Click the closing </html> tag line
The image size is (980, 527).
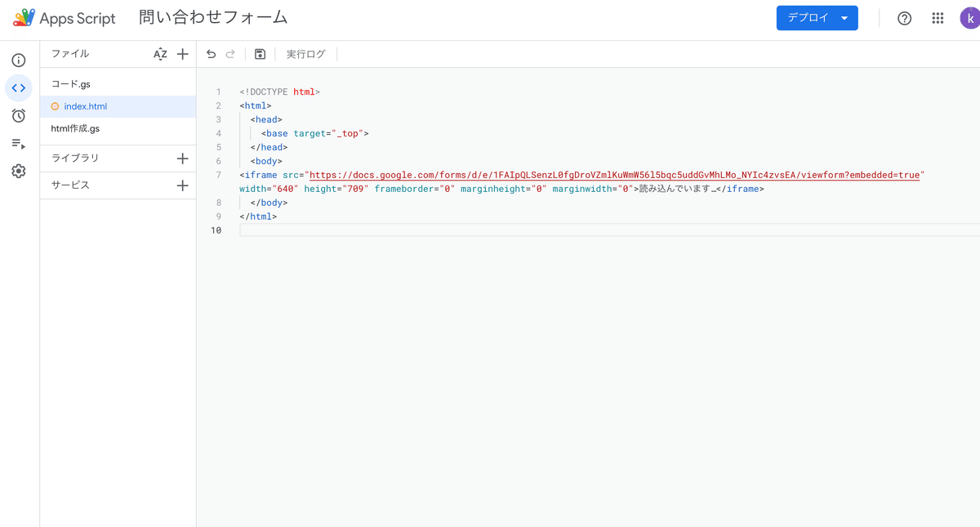(258, 217)
